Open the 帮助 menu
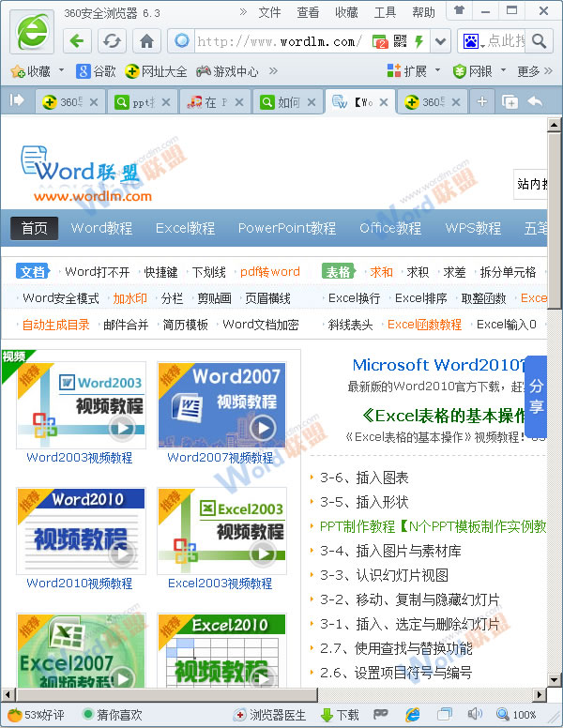The height and width of the screenshot is (728, 563). [x=423, y=12]
